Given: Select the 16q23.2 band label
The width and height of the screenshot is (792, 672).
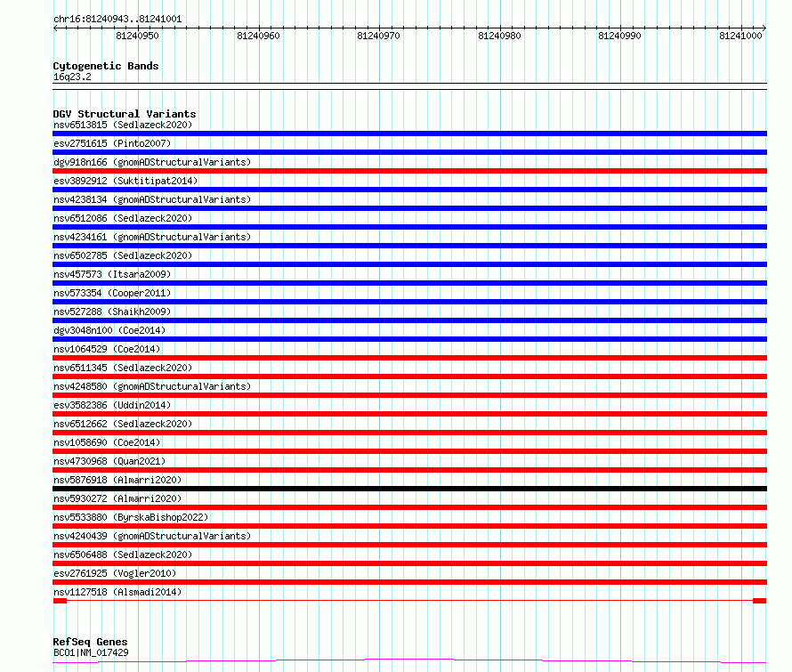Looking at the screenshot, I should [72, 77].
